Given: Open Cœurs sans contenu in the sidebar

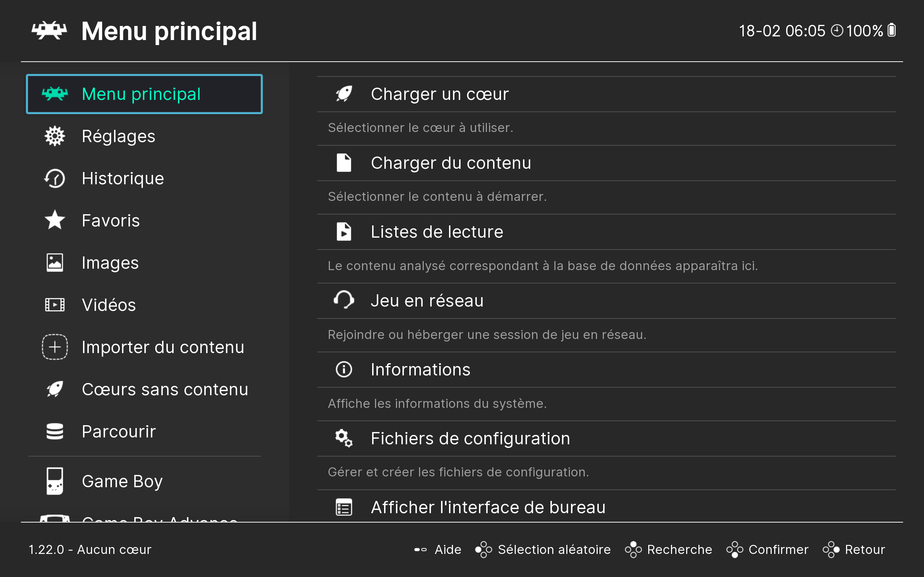Looking at the screenshot, I should click(x=165, y=389).
